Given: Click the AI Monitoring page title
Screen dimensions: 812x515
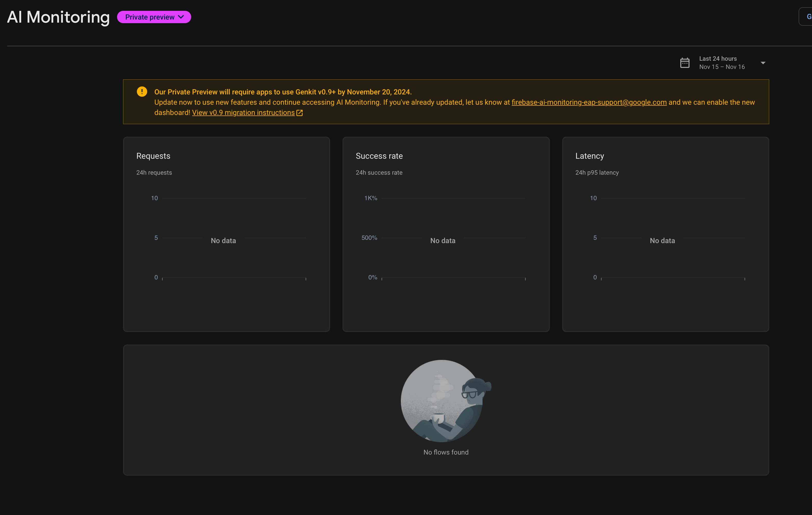Looking at the screenshot, I should click(58, 16).
